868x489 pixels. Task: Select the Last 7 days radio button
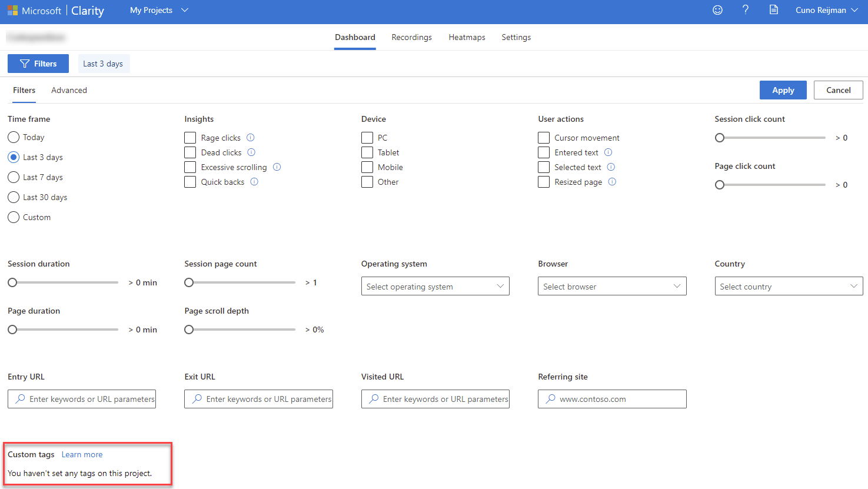[x=14, y=177]
